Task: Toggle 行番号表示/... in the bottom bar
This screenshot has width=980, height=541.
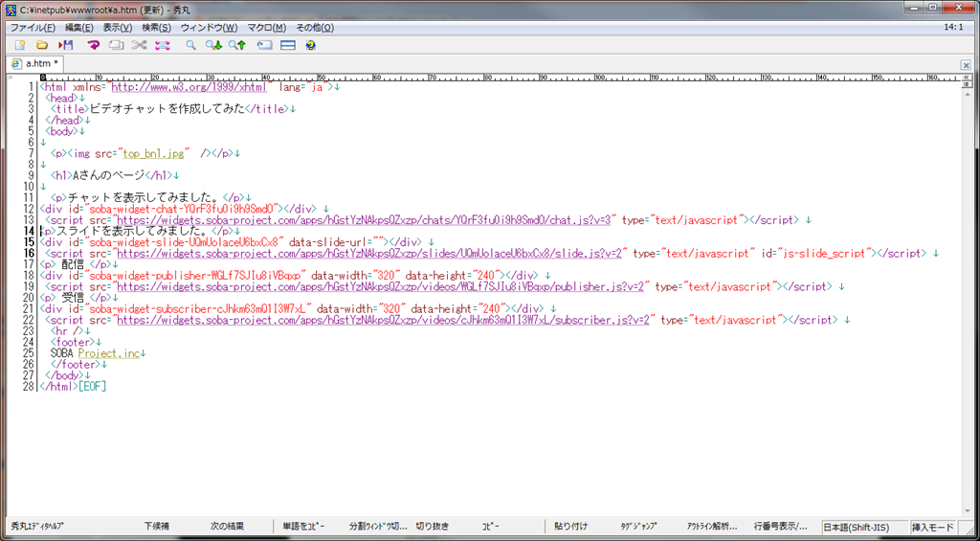Action: tap(781, 527)
